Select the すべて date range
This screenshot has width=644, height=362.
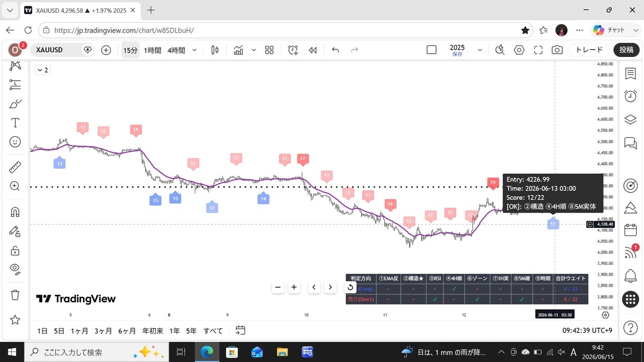click(x=213, y=331)
